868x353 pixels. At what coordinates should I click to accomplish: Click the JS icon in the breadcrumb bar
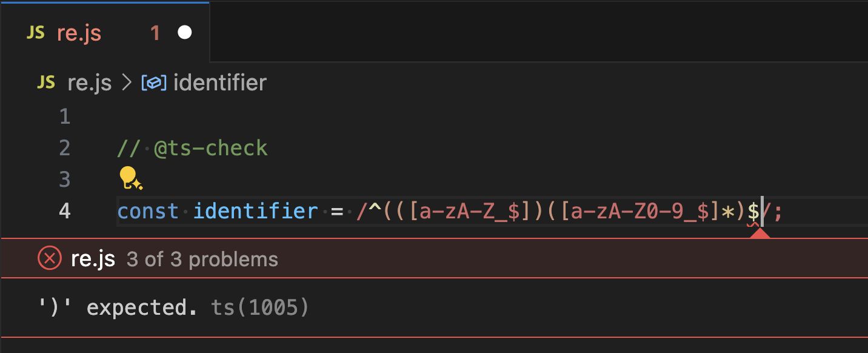point(45,82)
